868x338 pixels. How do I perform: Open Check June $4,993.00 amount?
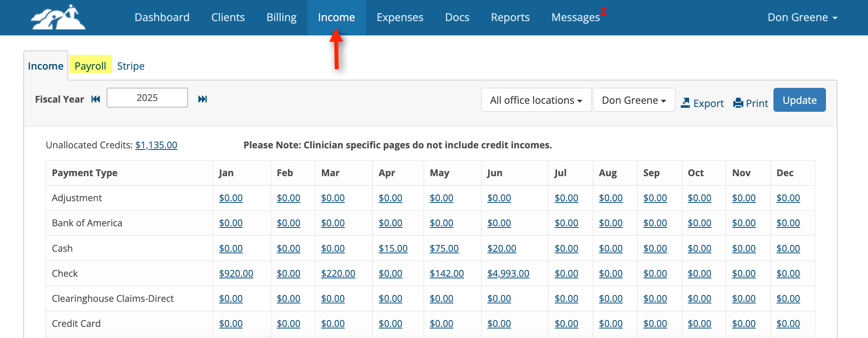click(x=508, y=274)
